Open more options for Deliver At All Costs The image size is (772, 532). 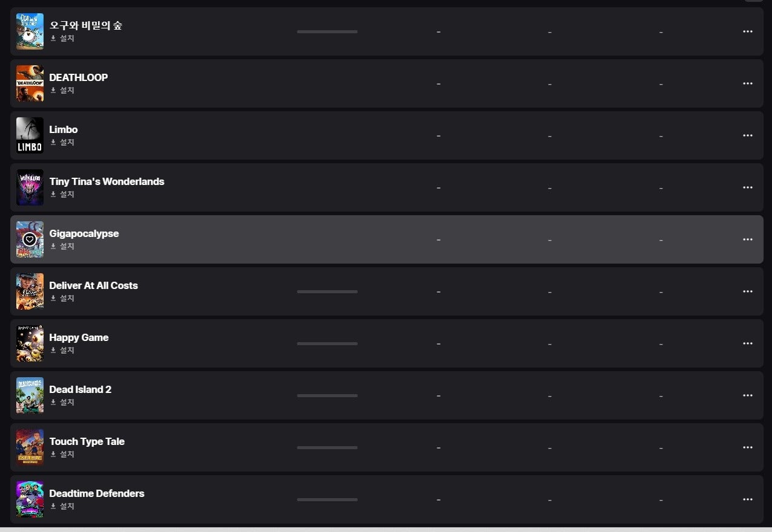click(x=748, y=291)
